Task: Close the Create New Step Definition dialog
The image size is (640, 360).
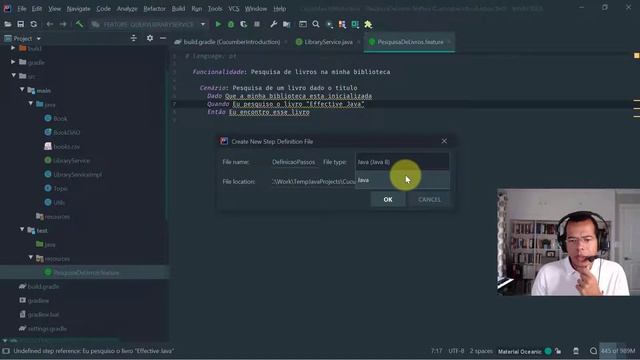Action: pyautogui.click(x=444, y=141)
